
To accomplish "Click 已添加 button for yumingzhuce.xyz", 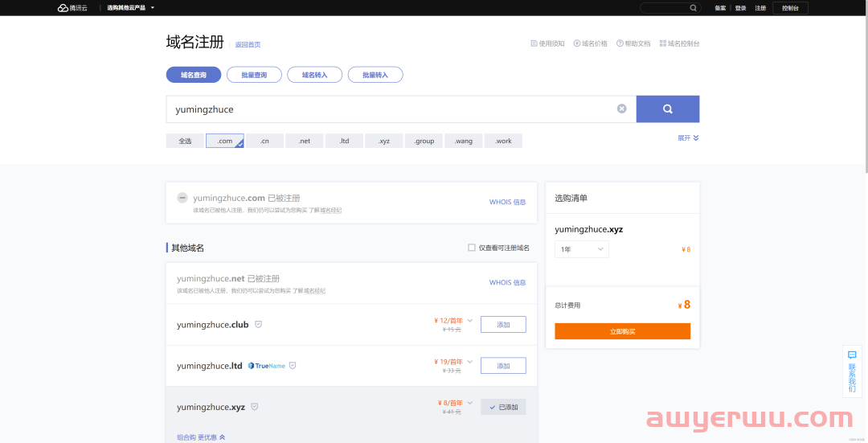I will click(503, 407).
